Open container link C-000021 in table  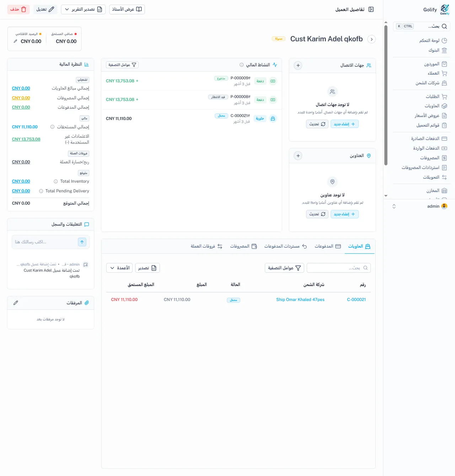(x=356, y=300)
